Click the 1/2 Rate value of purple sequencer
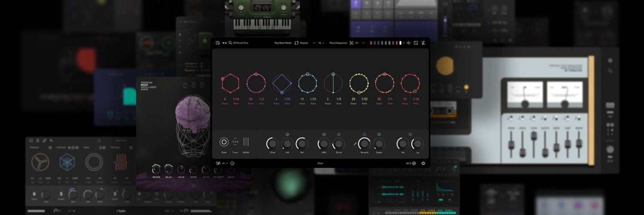 click(x=261, y=99)
